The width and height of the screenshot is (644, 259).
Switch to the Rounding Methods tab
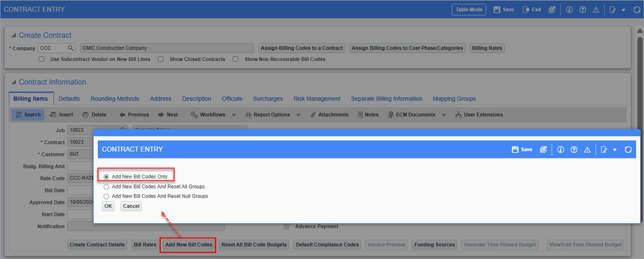tap(115, 99)
